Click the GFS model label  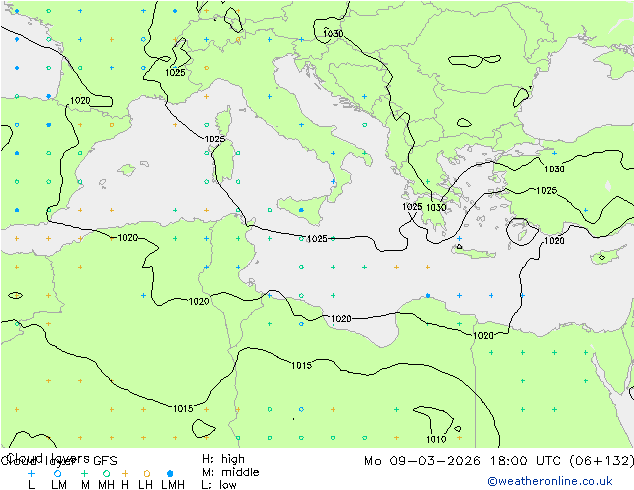pos(105,461)
